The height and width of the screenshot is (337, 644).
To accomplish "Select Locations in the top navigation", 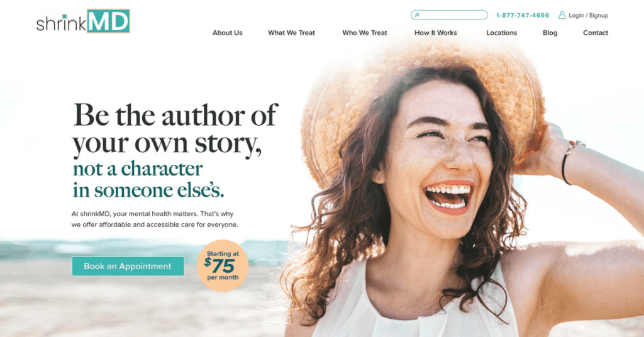I will pyautogui.click(x=501, y=33).
